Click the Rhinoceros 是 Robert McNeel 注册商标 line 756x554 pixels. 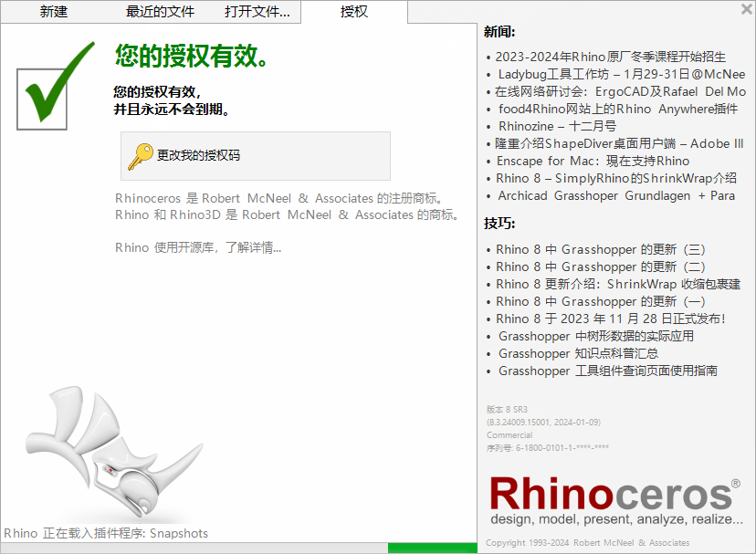[x=278, y=199]
